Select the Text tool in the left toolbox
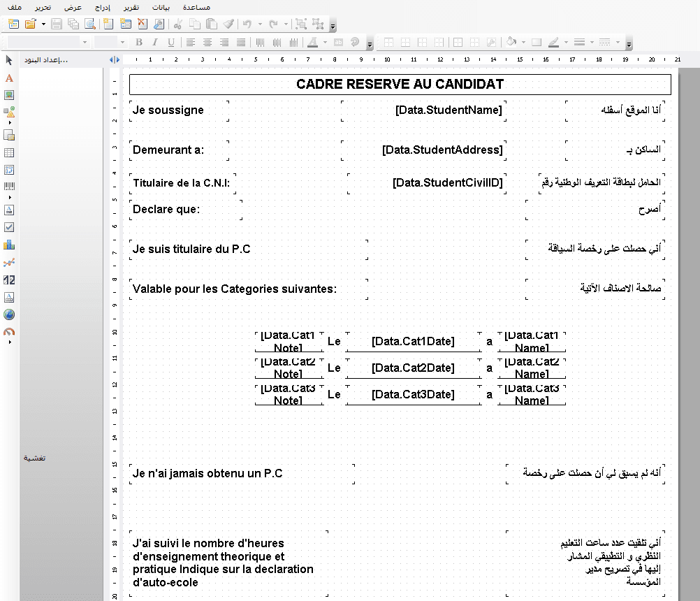 (x=9, y=78)
